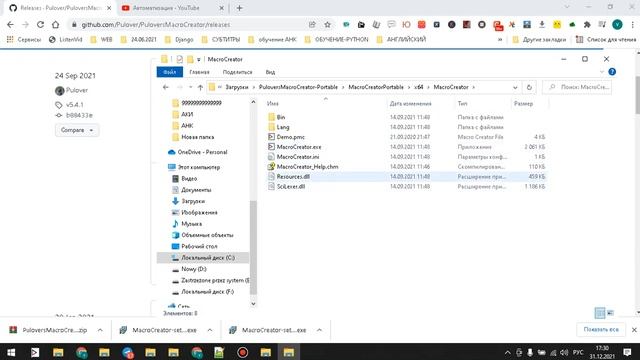Viewport: 640px width, 360px height.
Task: Expand the address bar history dropdown
Action: (515, 87)
